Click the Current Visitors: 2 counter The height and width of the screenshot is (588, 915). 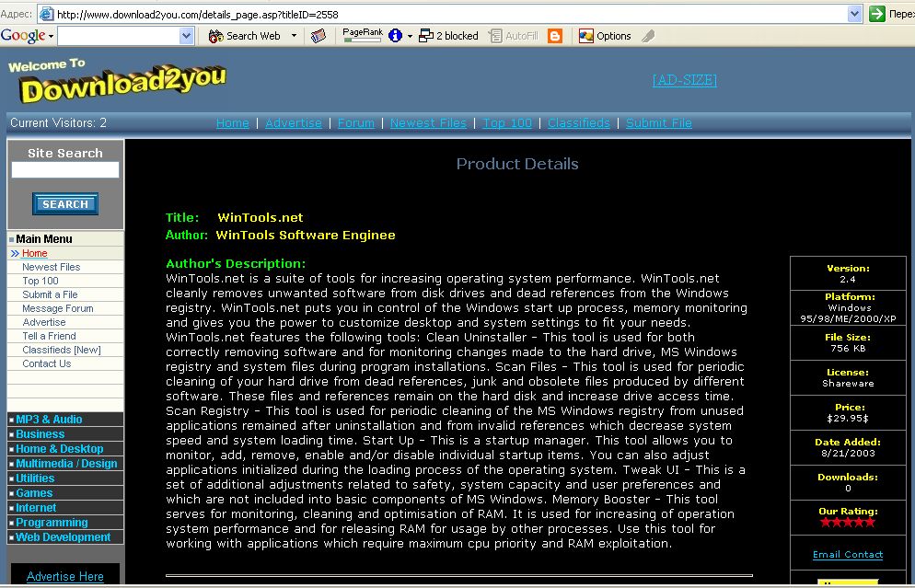[x=58, y=123]
